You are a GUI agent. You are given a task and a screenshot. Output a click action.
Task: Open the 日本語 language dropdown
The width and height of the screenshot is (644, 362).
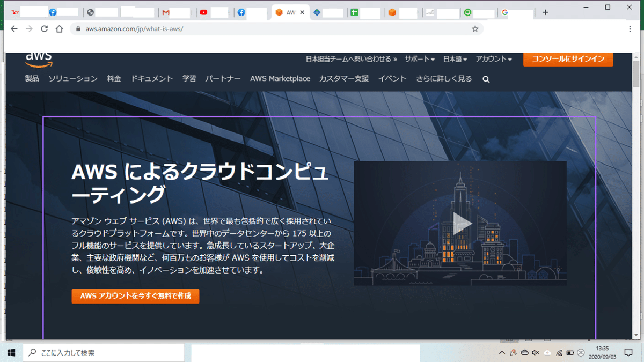pyautogui.click(x=454, y=60)
